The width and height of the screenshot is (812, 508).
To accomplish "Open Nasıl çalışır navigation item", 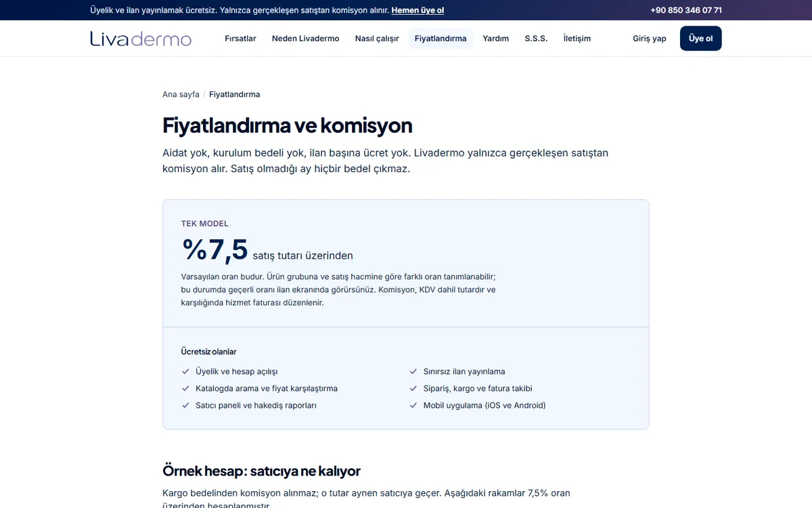I will (x=377, y=39).
